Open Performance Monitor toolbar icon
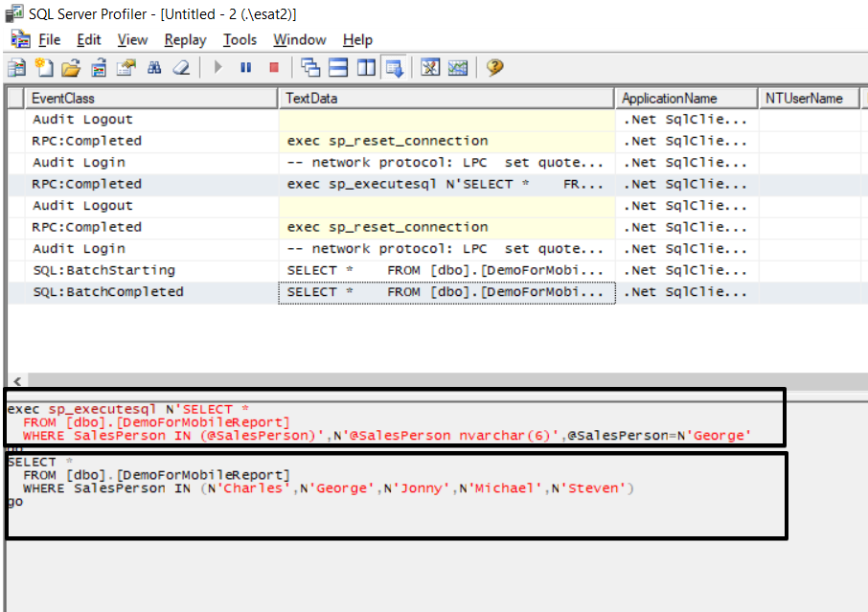 click(x=458, y=67)
